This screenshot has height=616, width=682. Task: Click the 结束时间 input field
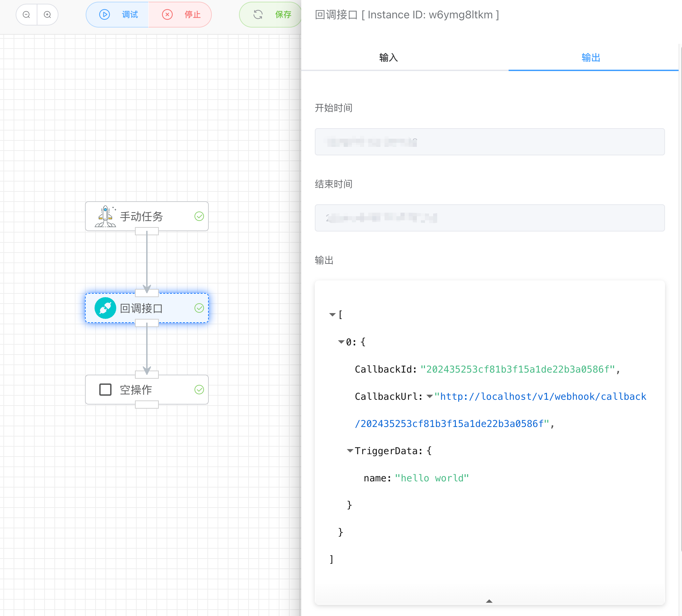tap(490, 218)
